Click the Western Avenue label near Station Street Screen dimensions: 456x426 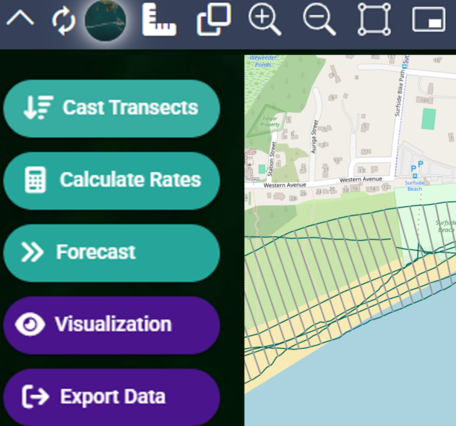coord(285,185)
